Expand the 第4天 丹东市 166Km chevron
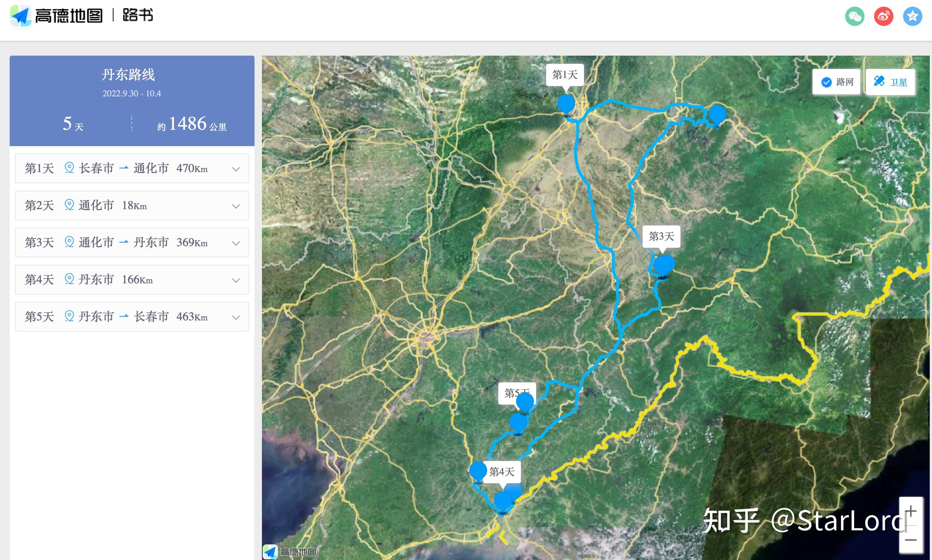Screen dimensions: 932x560 click(236, 280)
